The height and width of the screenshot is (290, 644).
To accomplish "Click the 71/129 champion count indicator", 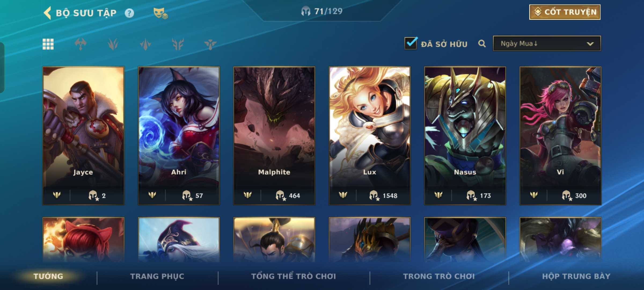I will click(x=322, y=11).
